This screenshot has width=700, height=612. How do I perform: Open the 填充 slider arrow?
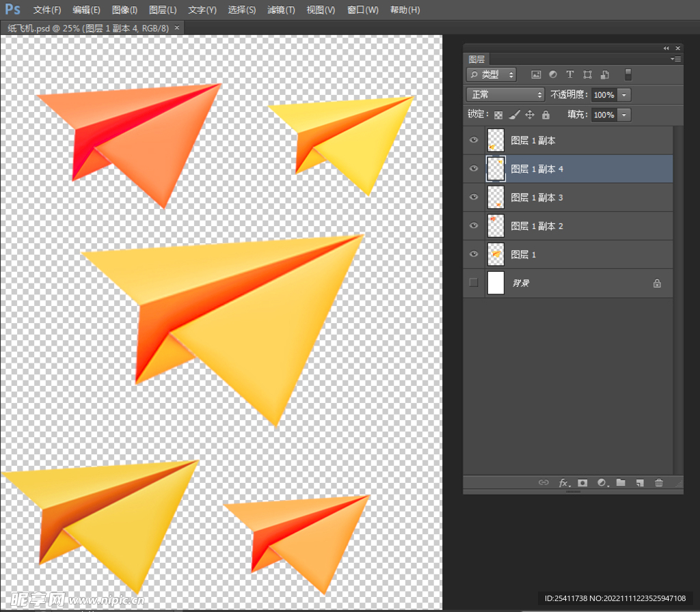coord(624,115)
